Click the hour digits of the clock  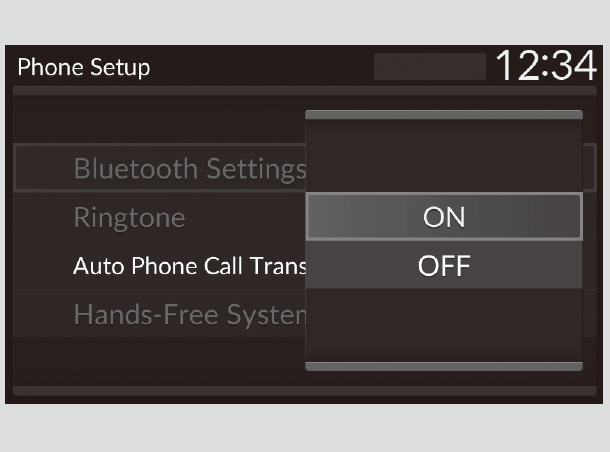[513, 66]
